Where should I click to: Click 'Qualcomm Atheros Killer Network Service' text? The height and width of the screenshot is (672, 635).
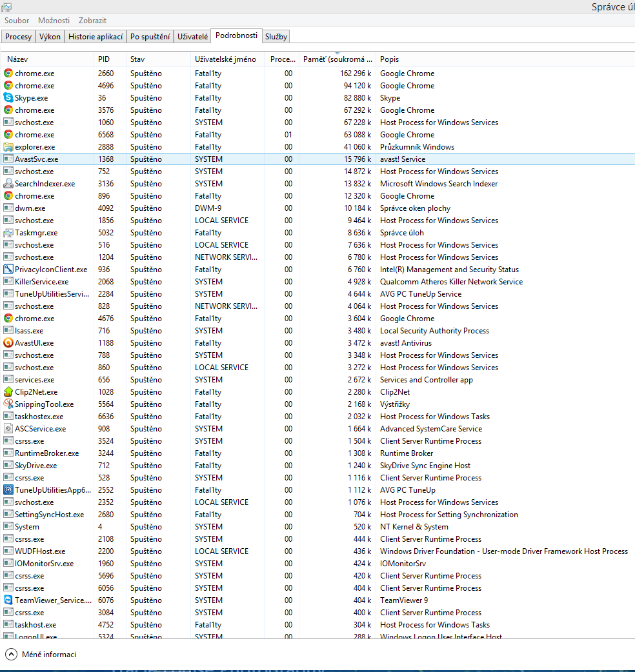452,282
